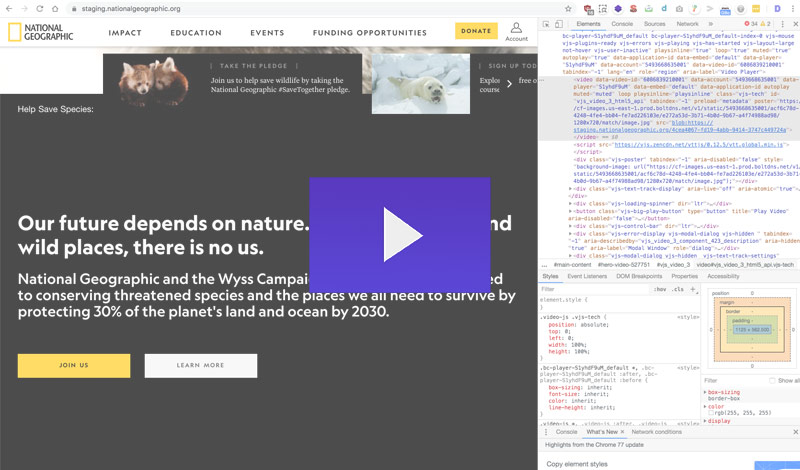This screenshot has width=800, height=470.
Task: Click the DONATE button
Action: [x=476, y=31]
